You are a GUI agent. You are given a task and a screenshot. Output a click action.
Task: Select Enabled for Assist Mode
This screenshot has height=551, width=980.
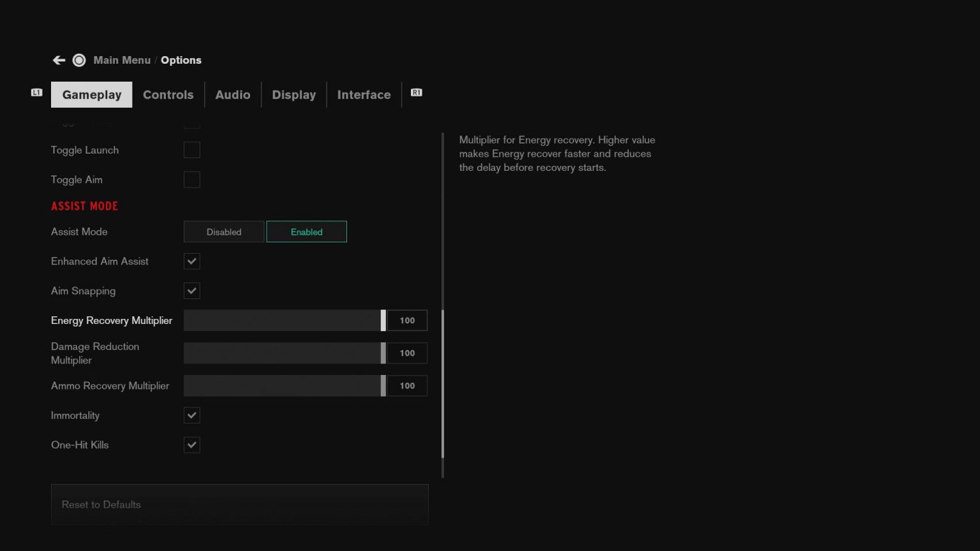306,231
